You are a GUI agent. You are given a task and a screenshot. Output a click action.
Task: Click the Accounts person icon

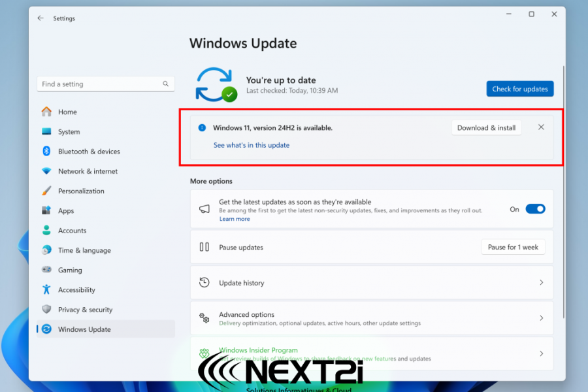click(x=46, y=230)
